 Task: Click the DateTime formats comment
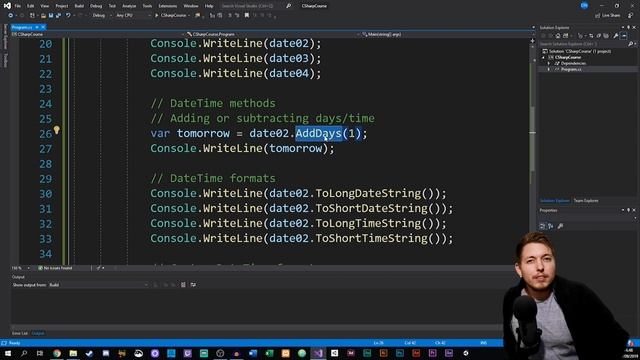click(x=213, y=178)
